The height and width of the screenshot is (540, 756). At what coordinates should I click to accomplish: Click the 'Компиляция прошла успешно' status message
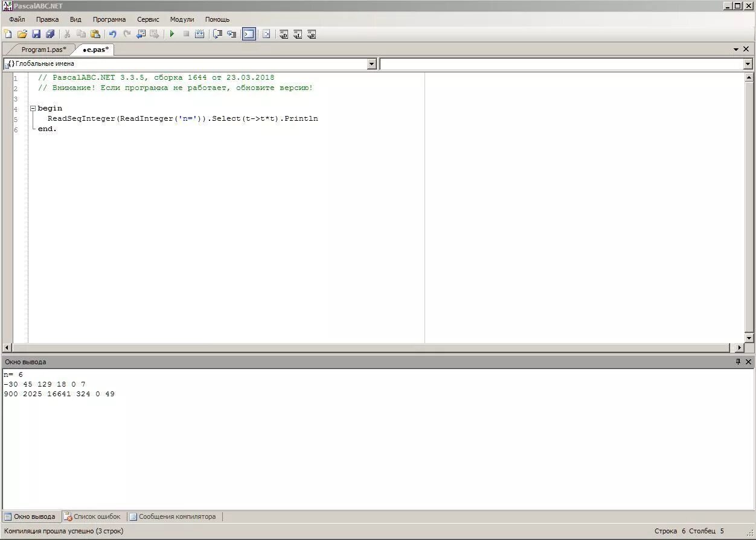pyautogui.click(x=63, y=531)
